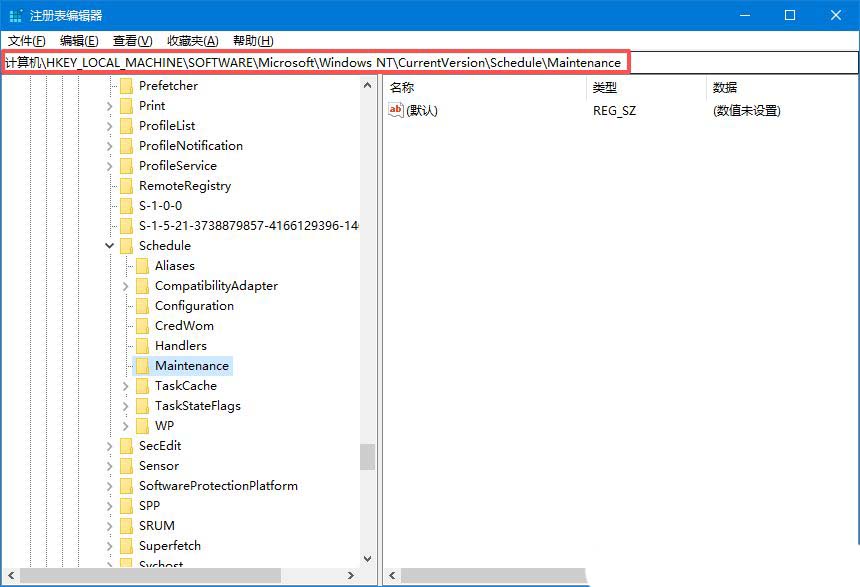Expand the WP key
This screenshot has width=860, height=587.
click(x=126, y=426)
